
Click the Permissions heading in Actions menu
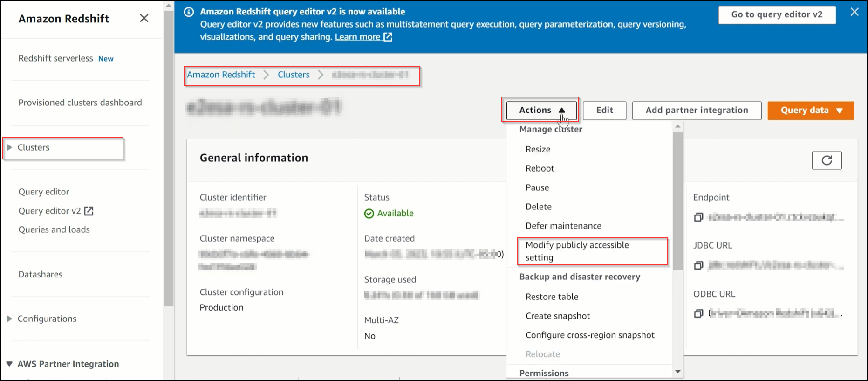click(x=544, y=373)
